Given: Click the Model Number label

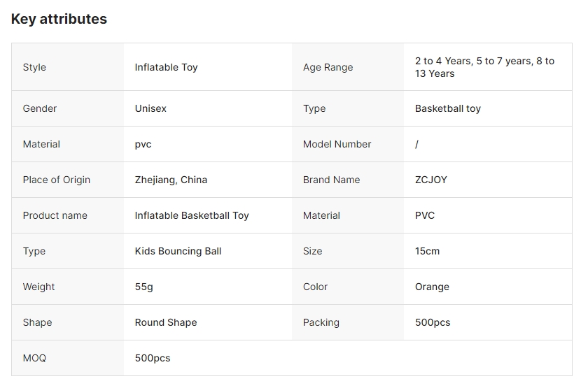Looking at the screenshot, I should click(x=337, y=144).
